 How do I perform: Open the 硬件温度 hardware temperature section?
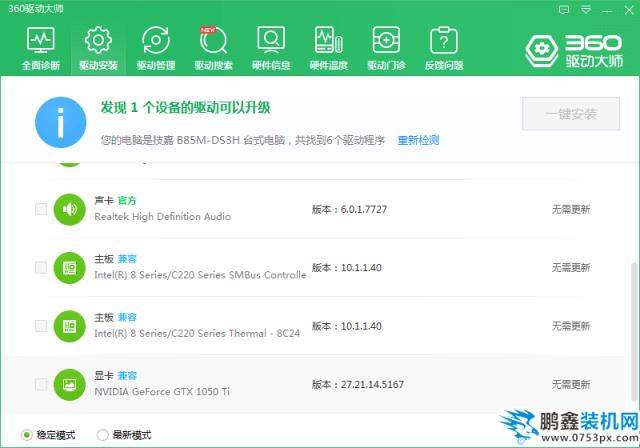click(329, 49)
